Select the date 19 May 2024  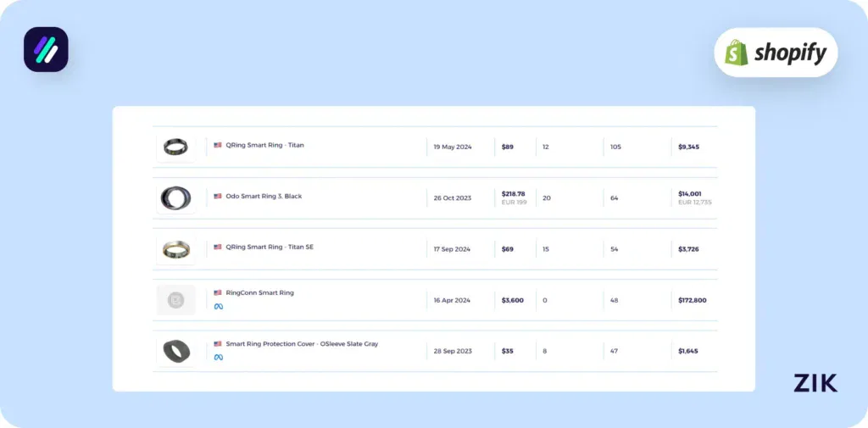click(453, 147)
